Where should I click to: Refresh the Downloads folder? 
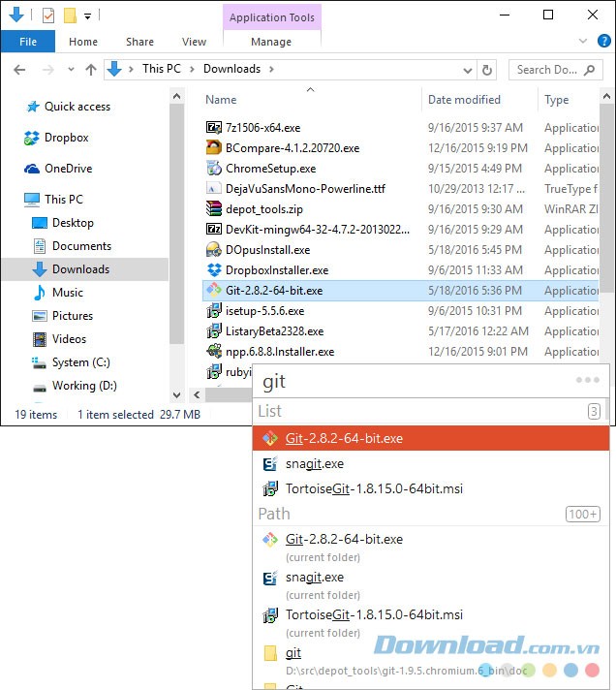[487, 70]
